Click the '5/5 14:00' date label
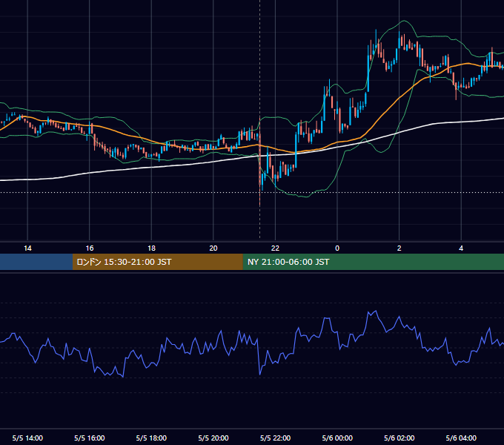Image resolution: width=504 pixels, height=445 pixels. coord(27,438)
